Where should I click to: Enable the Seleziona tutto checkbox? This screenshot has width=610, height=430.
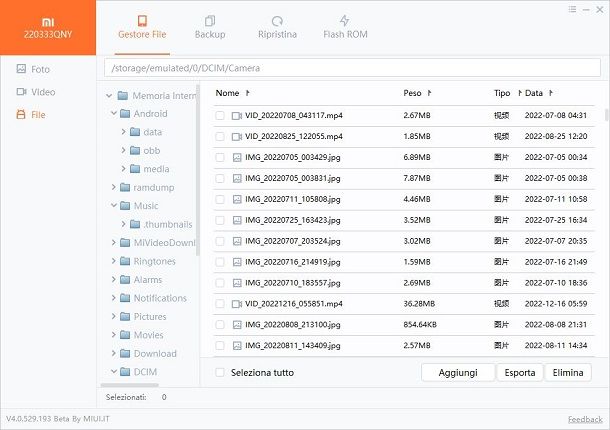click(220, 373)
